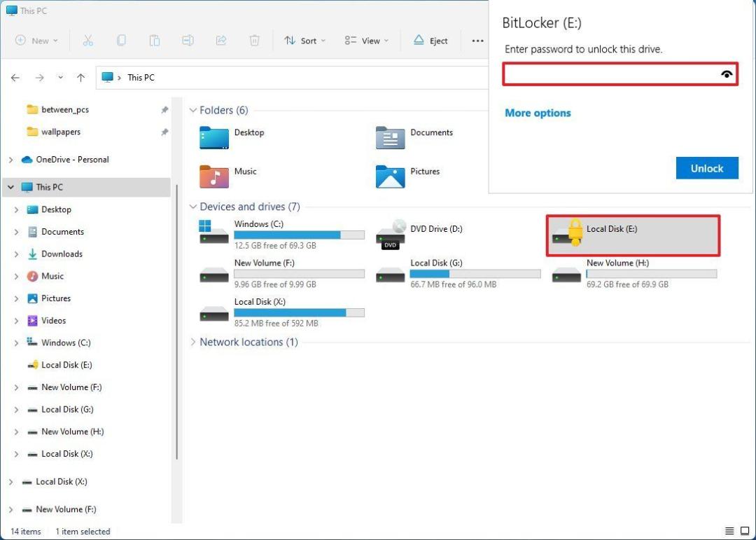Open the Pictures folder icon
Image resolution: width=756 pixels, height=540 pixels.
391,176
